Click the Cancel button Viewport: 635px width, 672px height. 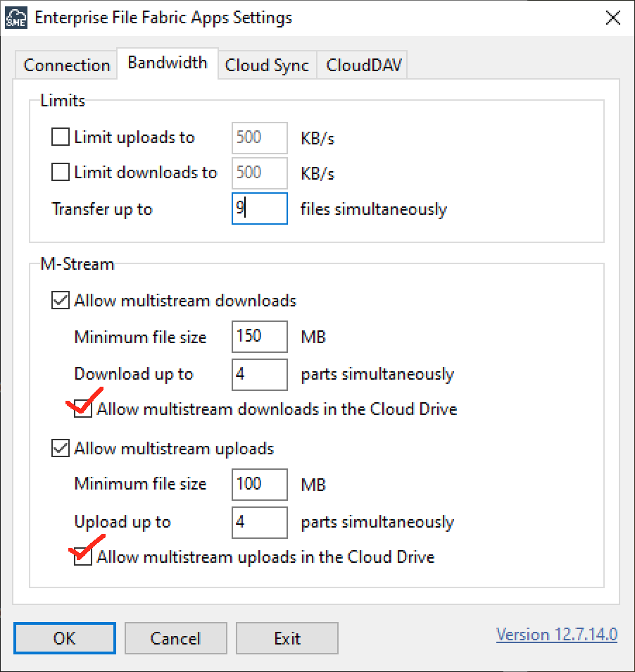(x=175, y=639)
